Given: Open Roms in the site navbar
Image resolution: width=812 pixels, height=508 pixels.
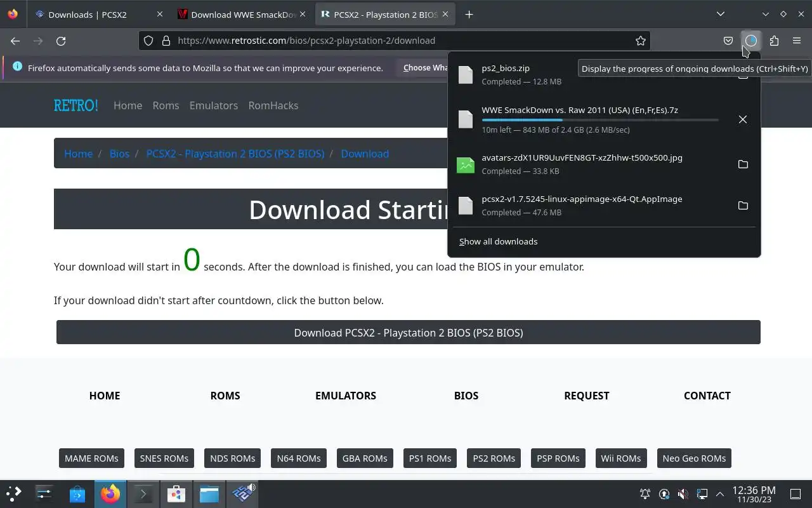Looking at the screenshot, I should coord(166,105).
